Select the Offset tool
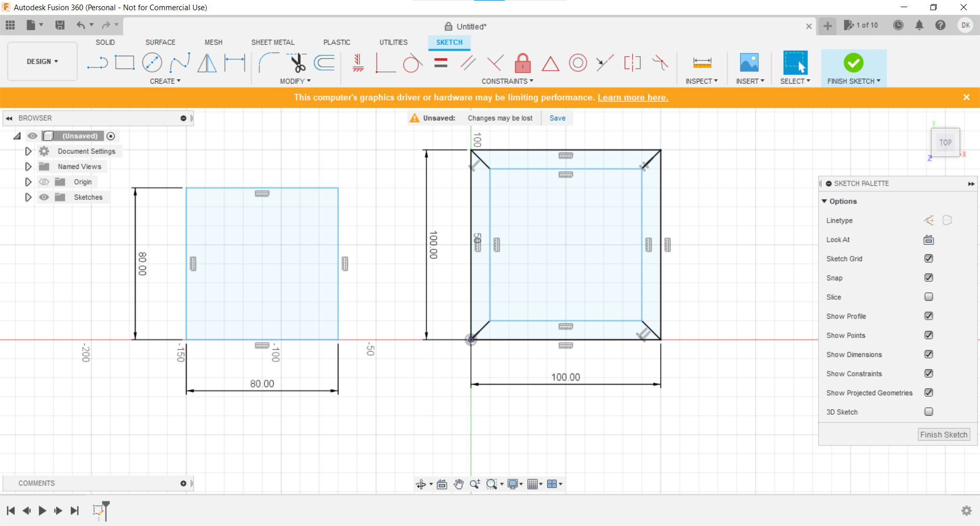The height and width of the screenshot is (526, 980). coord(325,63)
